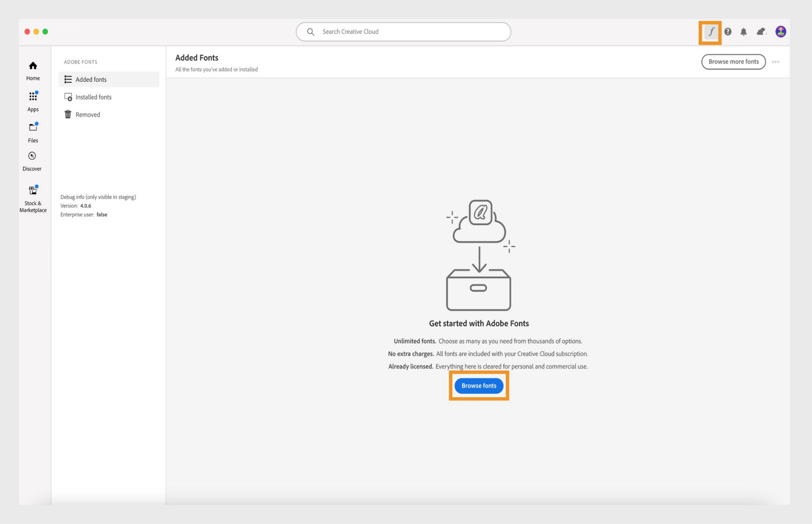Open the Apps grid icon
Image resolution: width=812 pixels, height=524 pixels.
click(33, 101)
